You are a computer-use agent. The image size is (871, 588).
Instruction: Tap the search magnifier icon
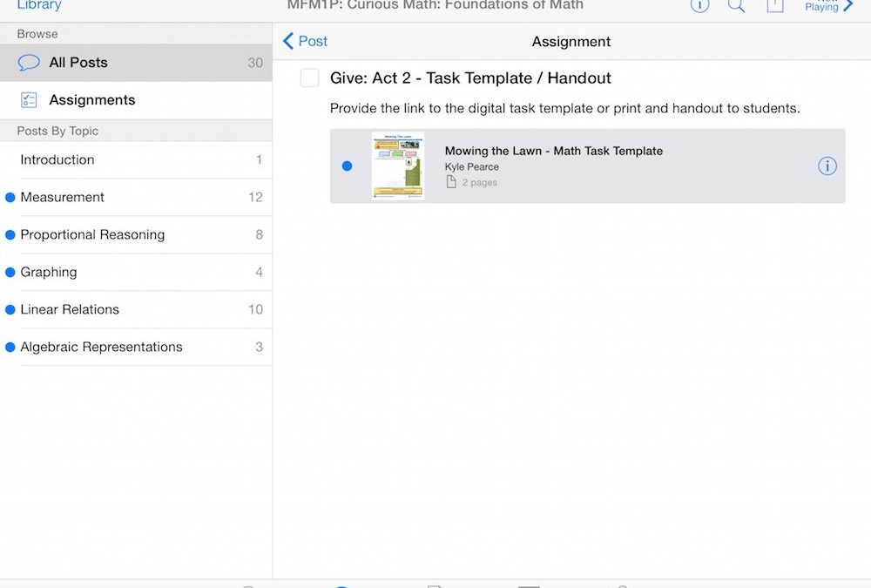pos(736,5)
